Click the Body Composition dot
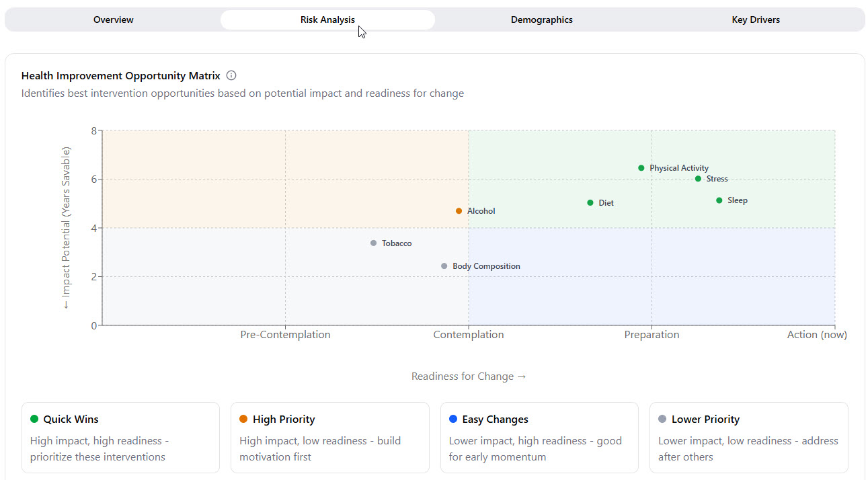 tap(444, 266)
